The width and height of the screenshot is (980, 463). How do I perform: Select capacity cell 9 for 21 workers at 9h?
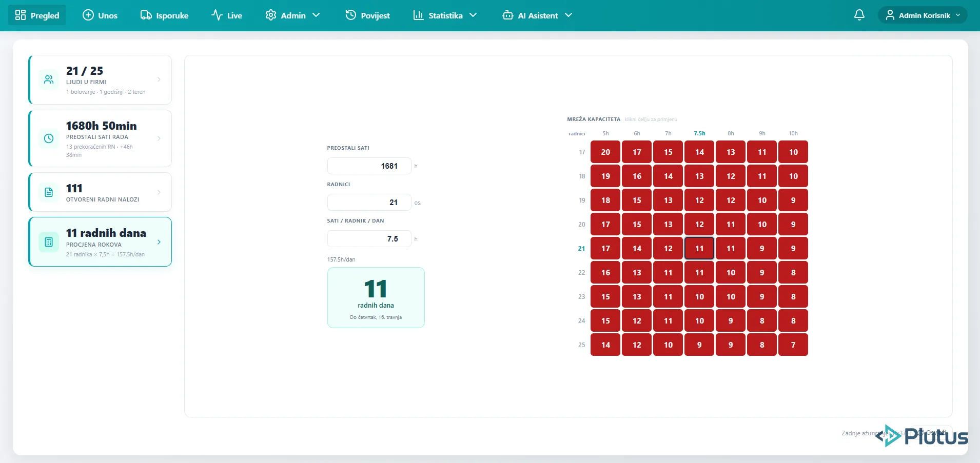(x=762, y=248)
